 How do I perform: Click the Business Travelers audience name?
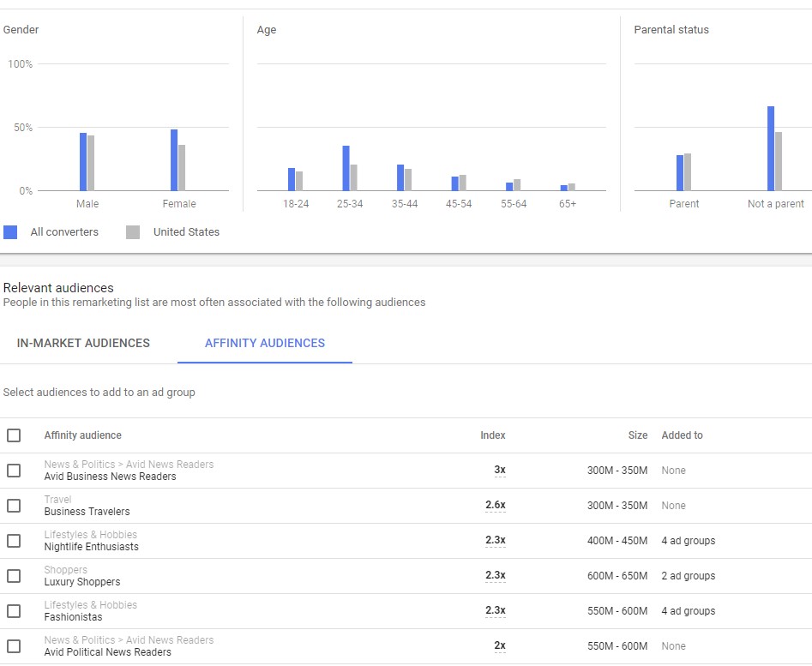point(87,512)
